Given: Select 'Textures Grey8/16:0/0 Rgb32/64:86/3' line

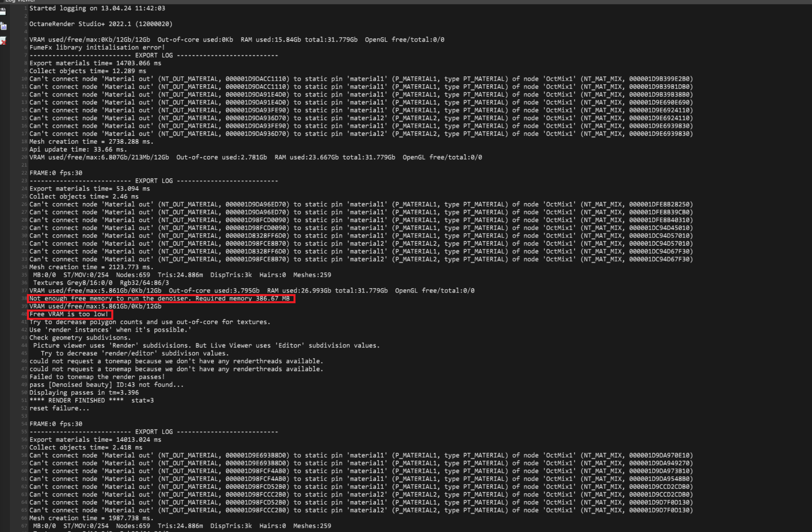Looking at the screenshot, I should point(101,283).
